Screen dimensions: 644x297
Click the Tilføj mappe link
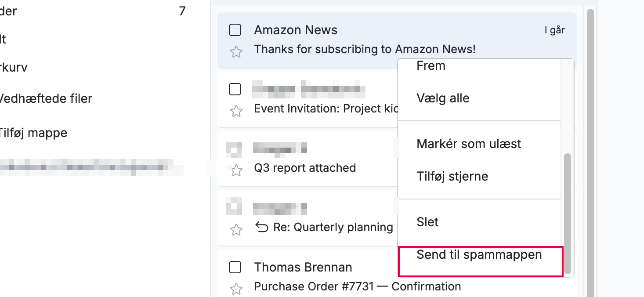(x=34, y=133)
